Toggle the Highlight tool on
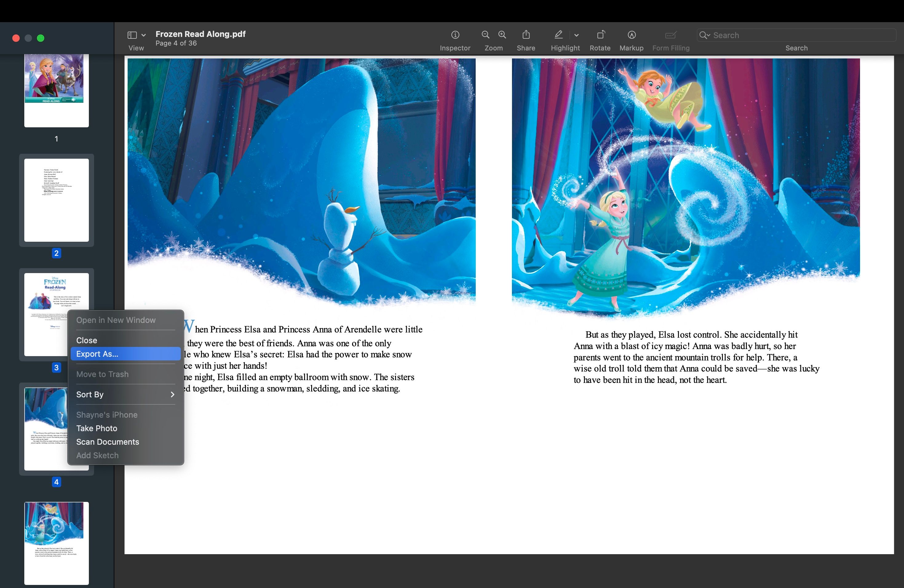 pos(558,34)
